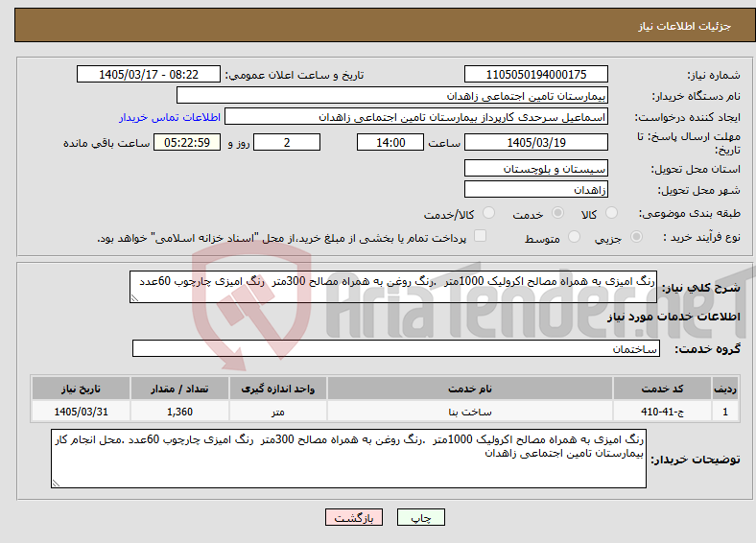This screenshot has height=543, width=756.
Task: Click the اطلاعات خدمات مورد نیاز section heading
Action: pyautogui.click(x=673, y=317)
